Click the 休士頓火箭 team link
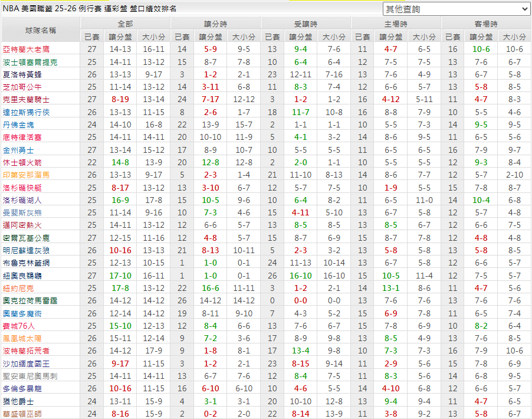 22,162
